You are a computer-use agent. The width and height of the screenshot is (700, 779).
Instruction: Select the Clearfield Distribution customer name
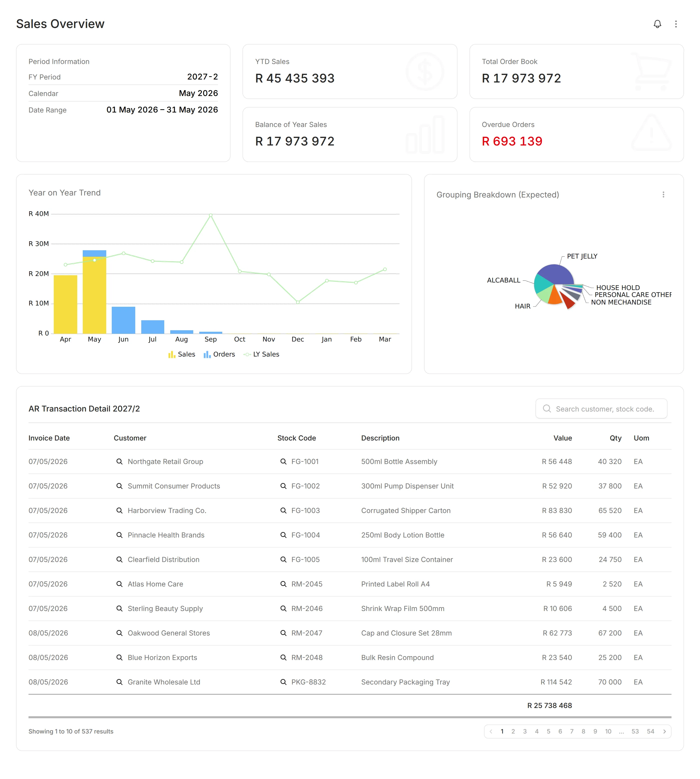tap(163, 559)
